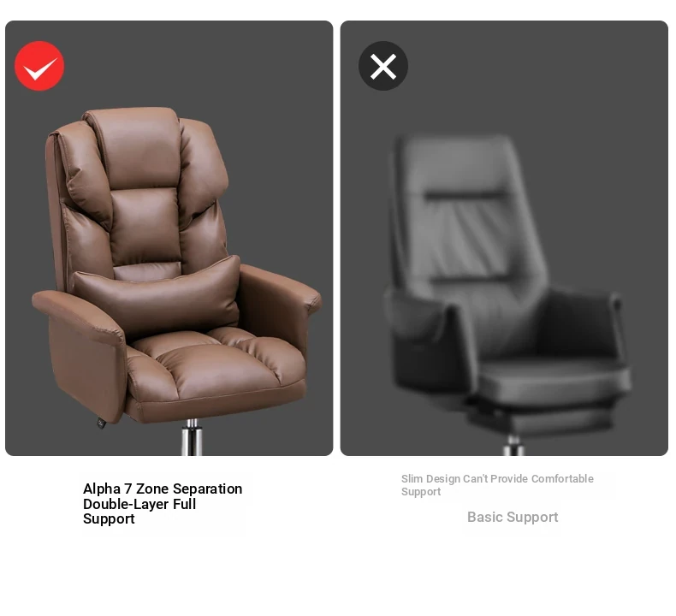This screenshot has width=676, height=616.
Task: Click the "Basic Support" label
Action: tap(513, 517)
